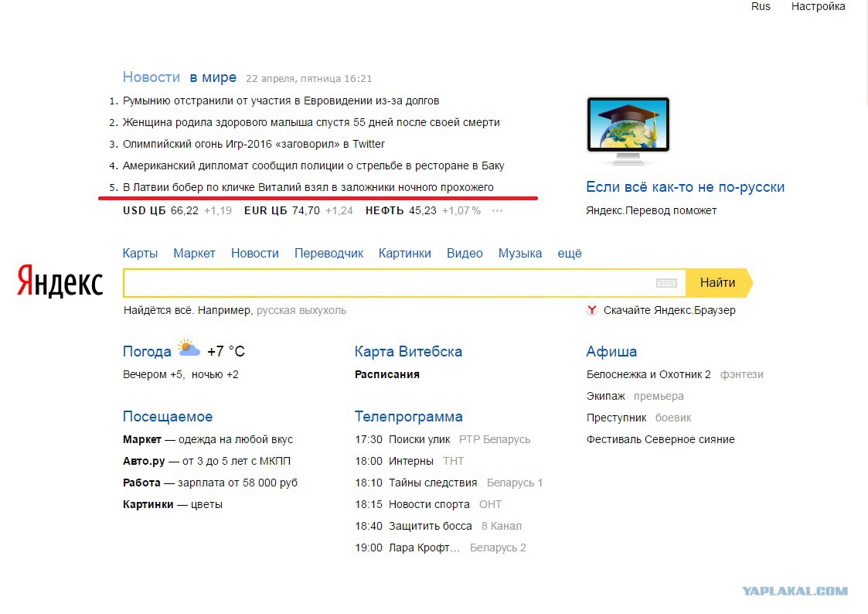Viewport: 868px width, 614px height.
Task: Open the Афиша heading
Action: (611, 352)
